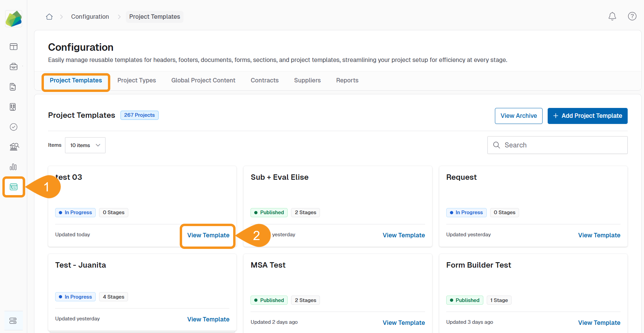Go home via the breadcrumb house icon
Viewport: 644px width, 333px height.
coord(49,16)
